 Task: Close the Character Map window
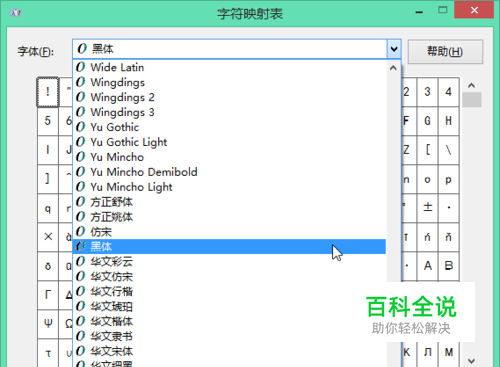[474, 10]
